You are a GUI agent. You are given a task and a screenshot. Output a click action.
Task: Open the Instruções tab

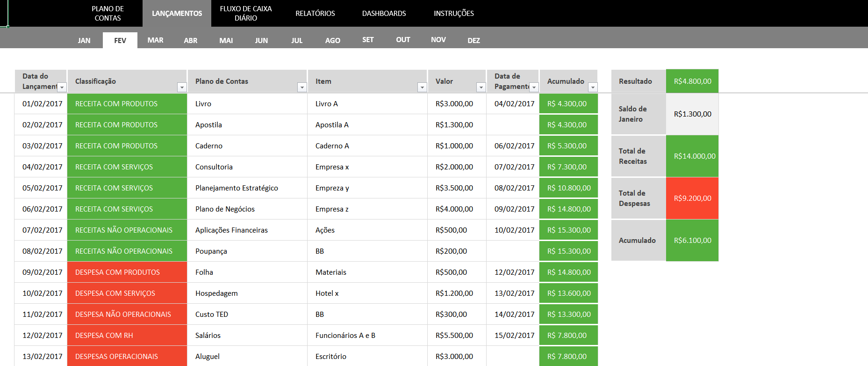453,14
